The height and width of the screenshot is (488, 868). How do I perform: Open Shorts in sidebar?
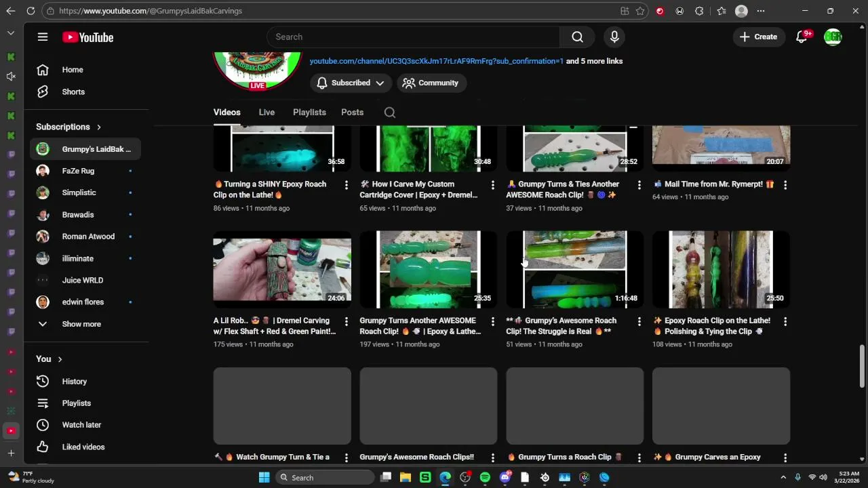[85, 91]
